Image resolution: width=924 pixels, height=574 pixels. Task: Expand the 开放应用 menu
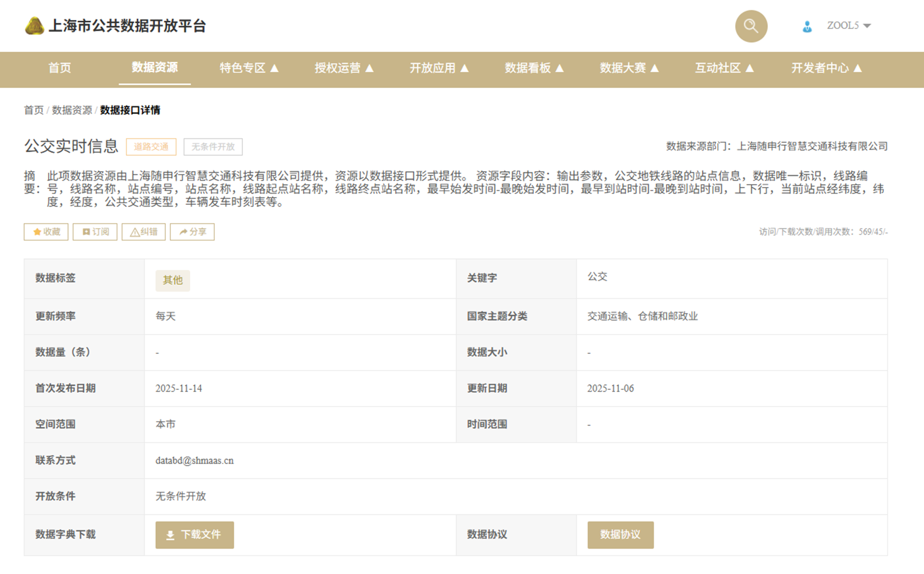click(x=439, y=68)
